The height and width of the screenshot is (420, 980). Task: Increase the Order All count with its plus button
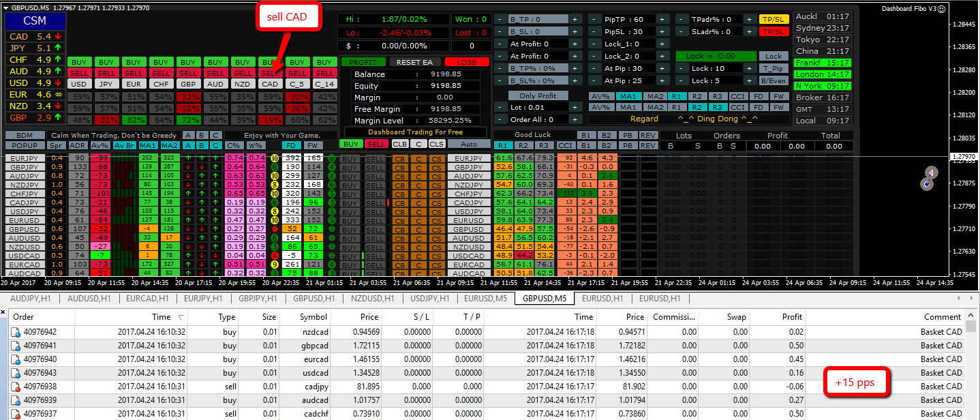pos(576,119)
